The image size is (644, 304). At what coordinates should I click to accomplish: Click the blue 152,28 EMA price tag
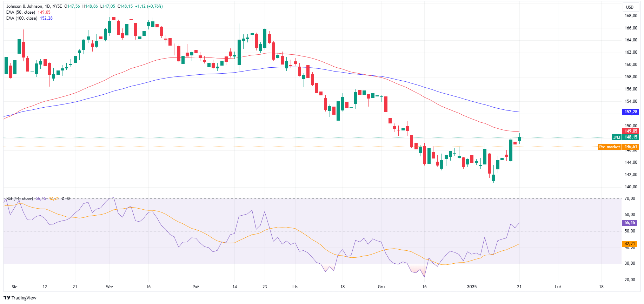pyautogui.click(x=631, y=112)
